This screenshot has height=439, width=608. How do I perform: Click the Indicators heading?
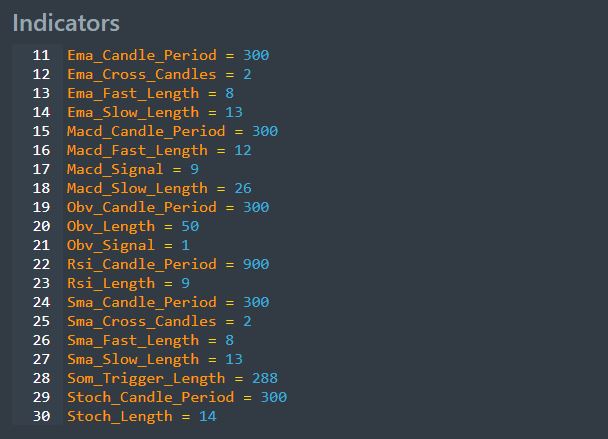(x=66, y=23)
